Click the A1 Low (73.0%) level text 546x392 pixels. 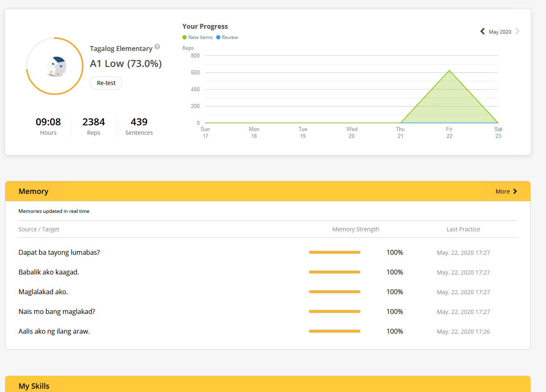click(x=126, y=64)
